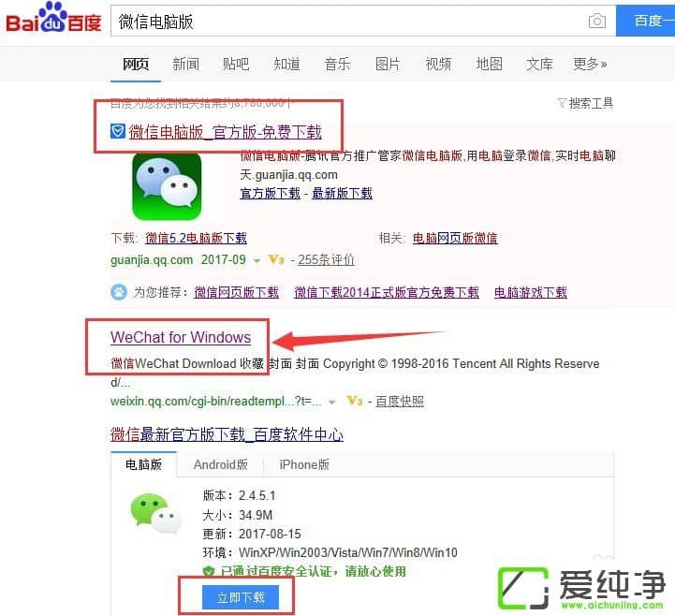Click the V3 badge next to weixin.qq.com

coord(354,402)
